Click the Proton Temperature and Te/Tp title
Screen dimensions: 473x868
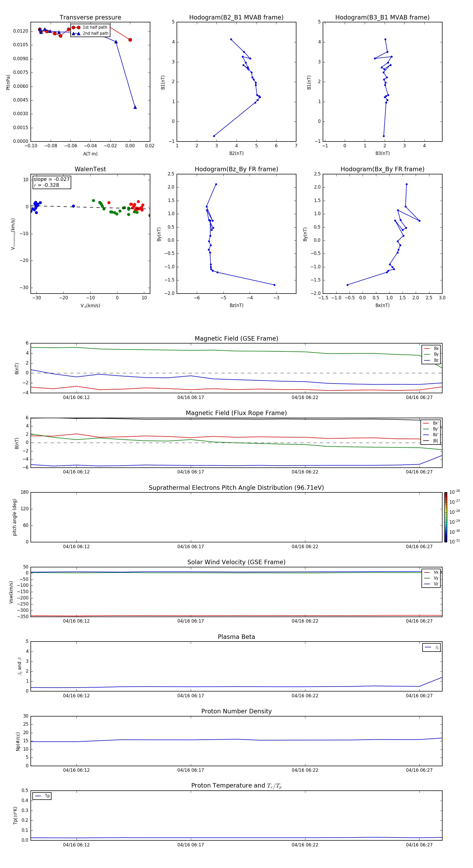[x=236, y=786]
